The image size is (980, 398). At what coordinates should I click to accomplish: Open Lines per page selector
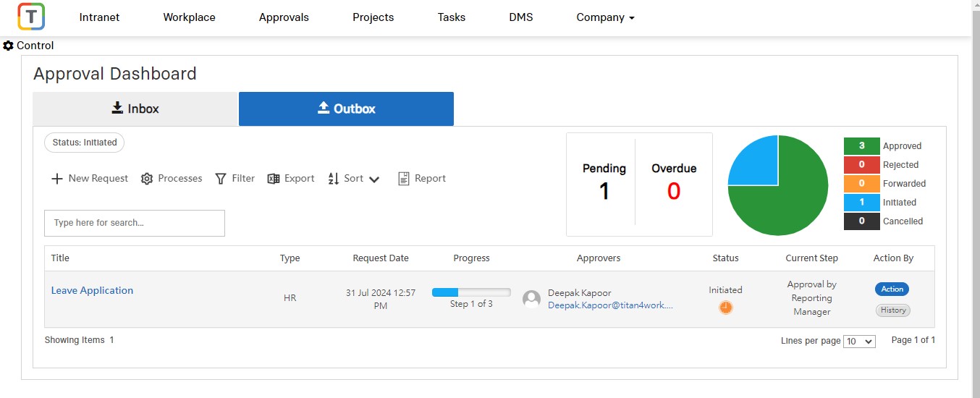(x=859, y=341)
